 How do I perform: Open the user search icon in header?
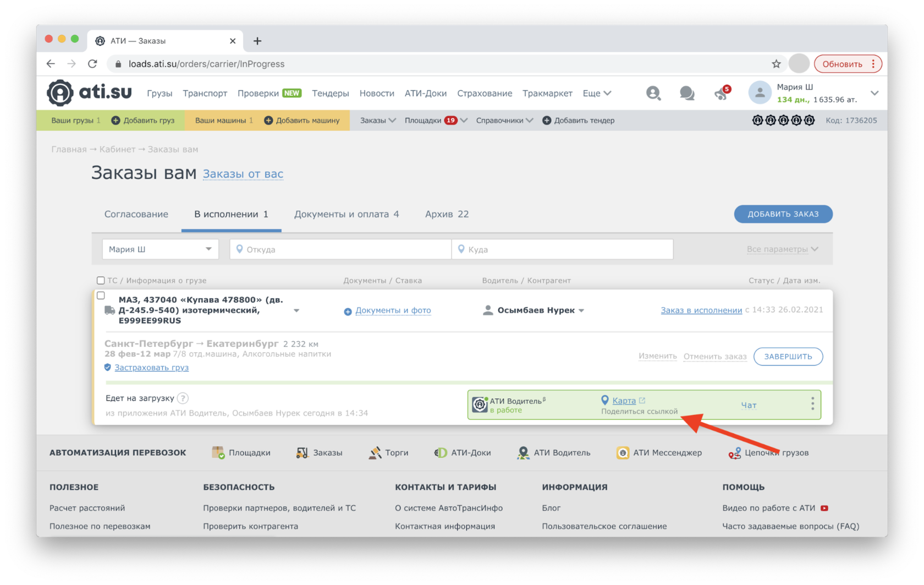point(653,93)
